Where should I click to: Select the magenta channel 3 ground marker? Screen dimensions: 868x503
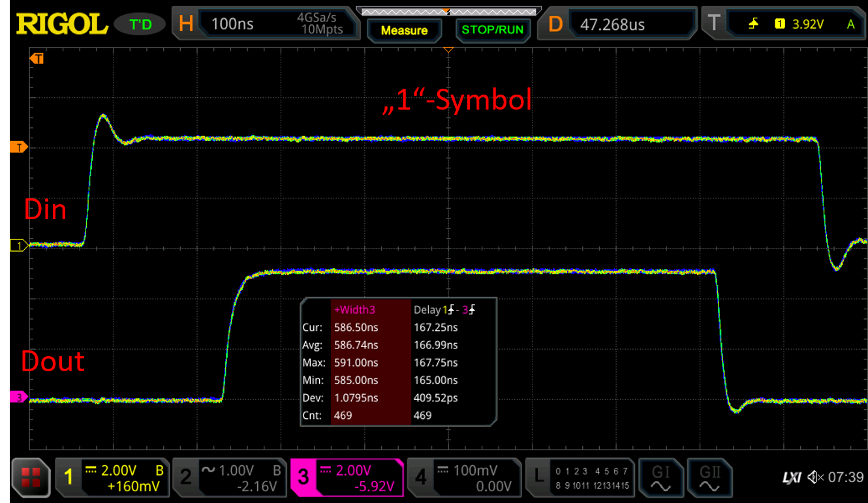coord(18,397)
